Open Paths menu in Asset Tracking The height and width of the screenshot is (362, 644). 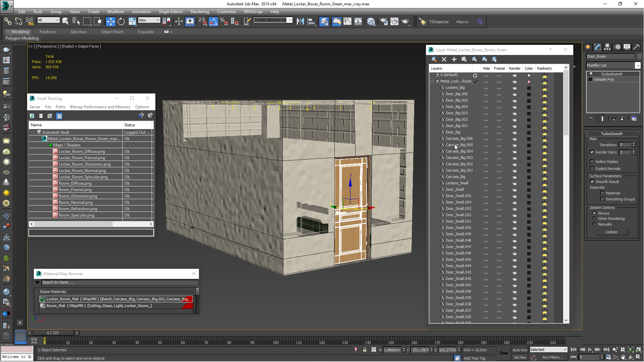pyautogui.click(x=60, y=107)
